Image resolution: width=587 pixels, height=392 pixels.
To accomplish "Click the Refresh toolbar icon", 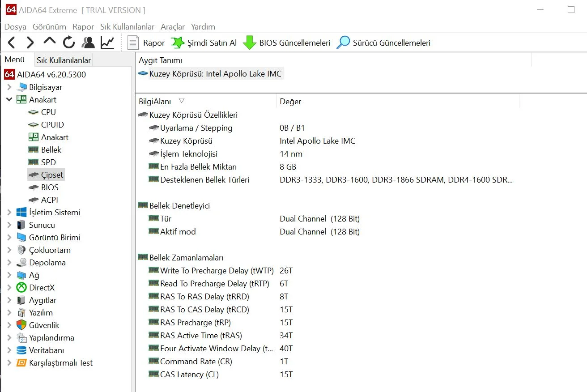I will tap(69, 43).
